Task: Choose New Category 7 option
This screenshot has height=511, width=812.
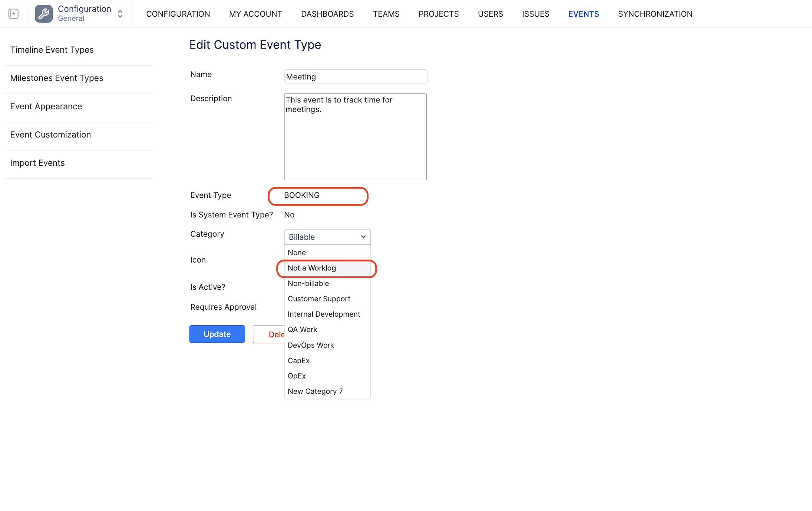Action: click(315, 391)
